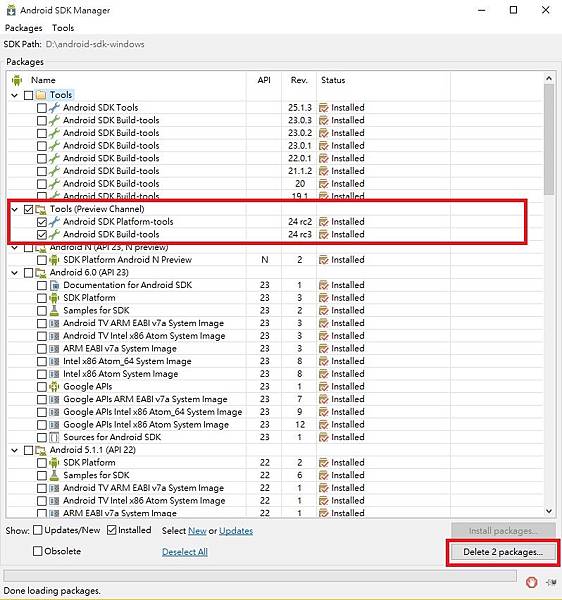Screen dimensions: 562x600
Task: Click the API column header
Action: (264, 80)
